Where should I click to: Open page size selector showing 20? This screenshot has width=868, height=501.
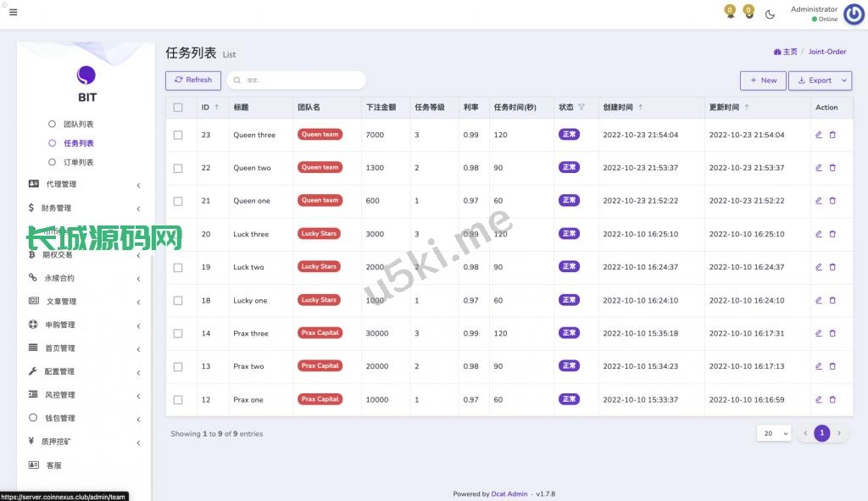[x=773, y=433]
